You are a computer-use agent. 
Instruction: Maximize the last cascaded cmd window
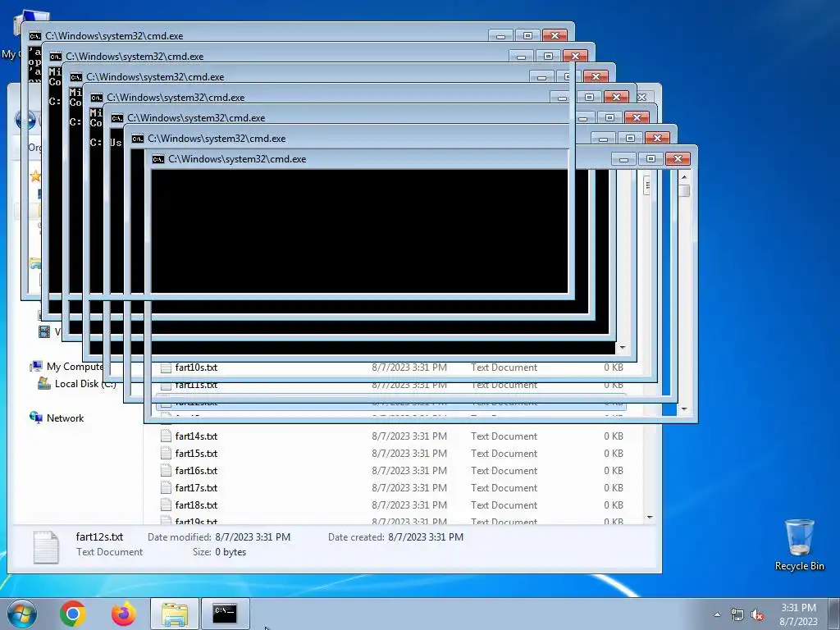(x=651, y=158)
